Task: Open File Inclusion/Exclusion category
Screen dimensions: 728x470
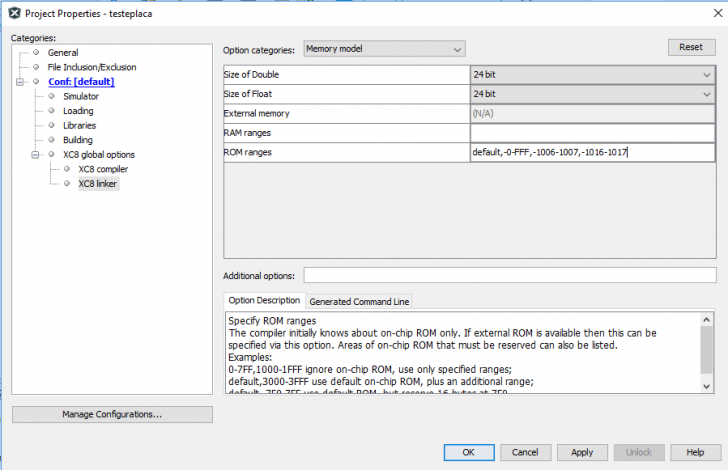Action: [x=91, y=67]
